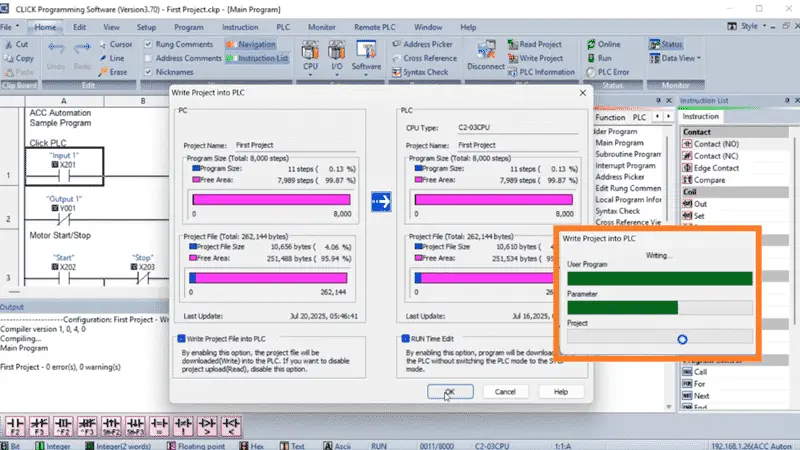Toggle RUN Time Edit checkbox

tap(406, 338)
